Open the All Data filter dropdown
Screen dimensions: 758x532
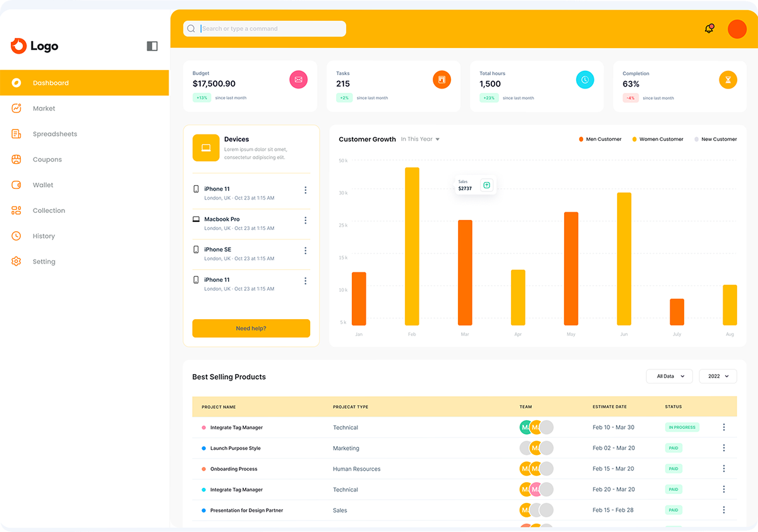[669, 376]
